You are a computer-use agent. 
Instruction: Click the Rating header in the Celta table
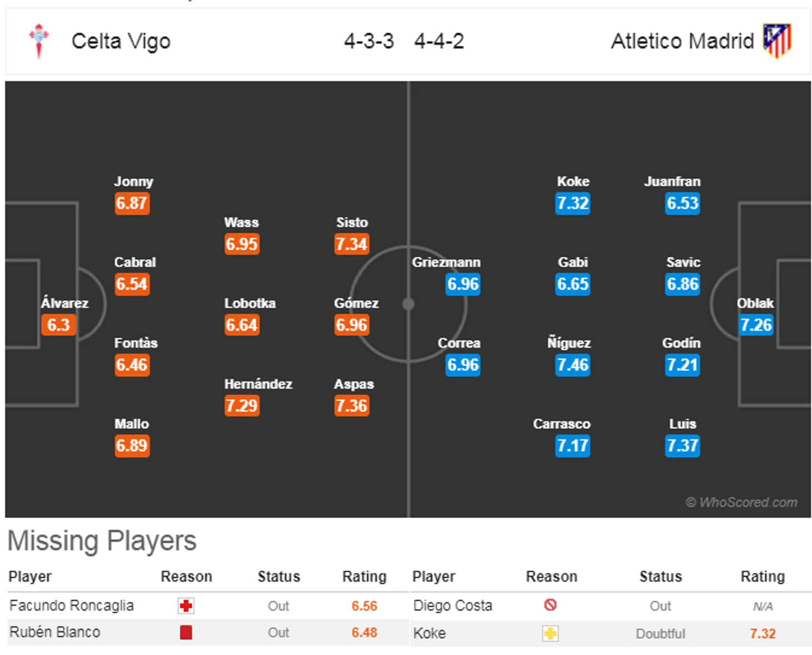point(364,577)
